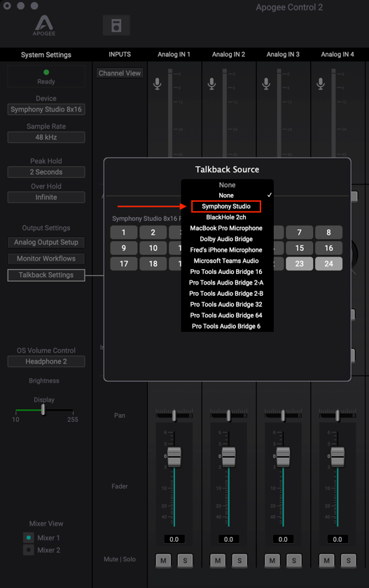The width and height of the screenshot is (369, 588).
Task: Select Mixer 1 radio button
Action: 29,538
